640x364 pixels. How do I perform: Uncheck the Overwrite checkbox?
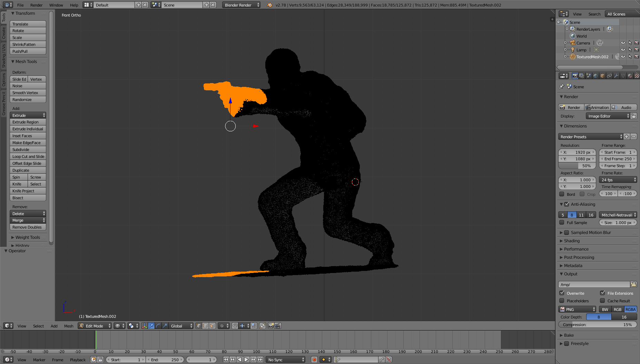(562, 293)
